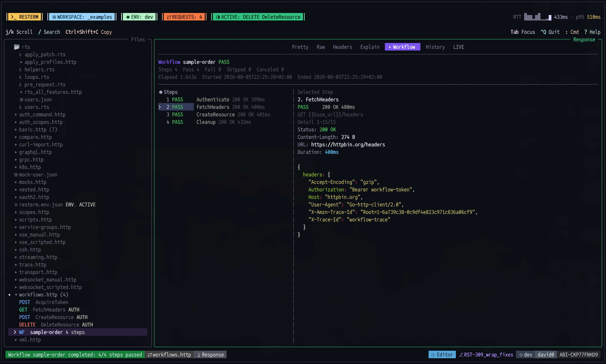Click the / Search shortcut hint
This screenshot has height=364, width=606.
tap(49, 32)
